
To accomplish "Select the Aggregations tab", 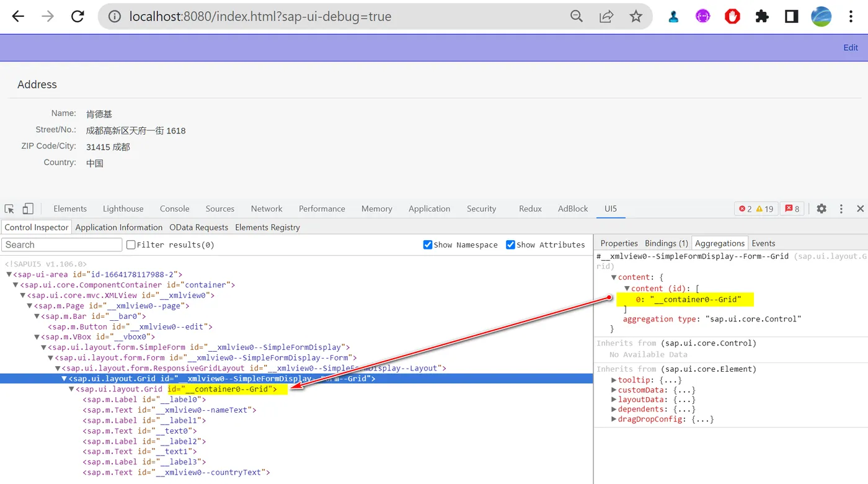I will pos(720,243).
